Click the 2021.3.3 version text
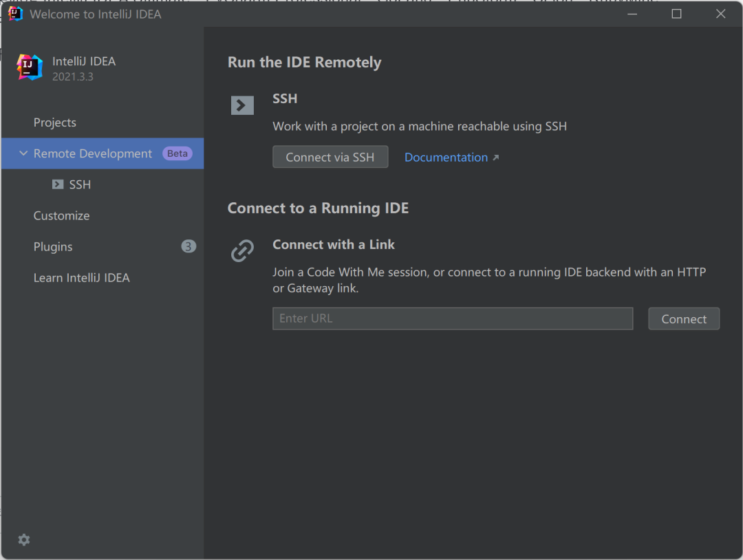This screenshot has width=743, height=560. pos(72,77)
